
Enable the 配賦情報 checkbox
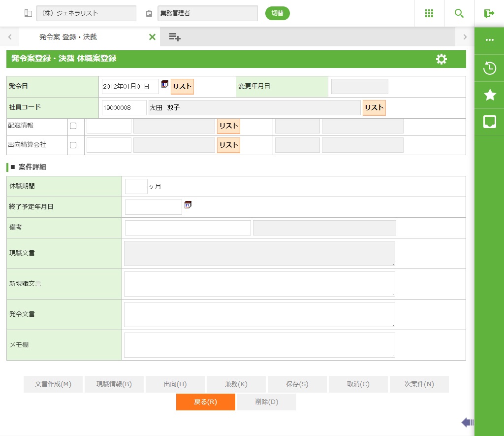[73, 126]
